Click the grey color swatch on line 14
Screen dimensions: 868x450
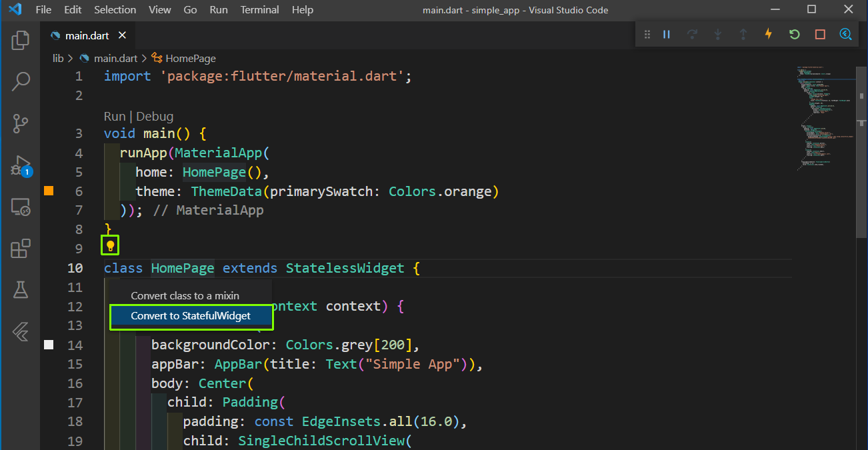coord(48,345)
